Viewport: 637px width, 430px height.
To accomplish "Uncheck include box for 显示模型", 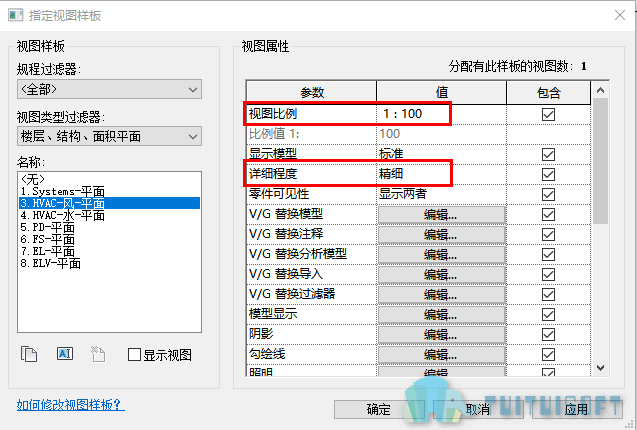I will tap(548, 154).
